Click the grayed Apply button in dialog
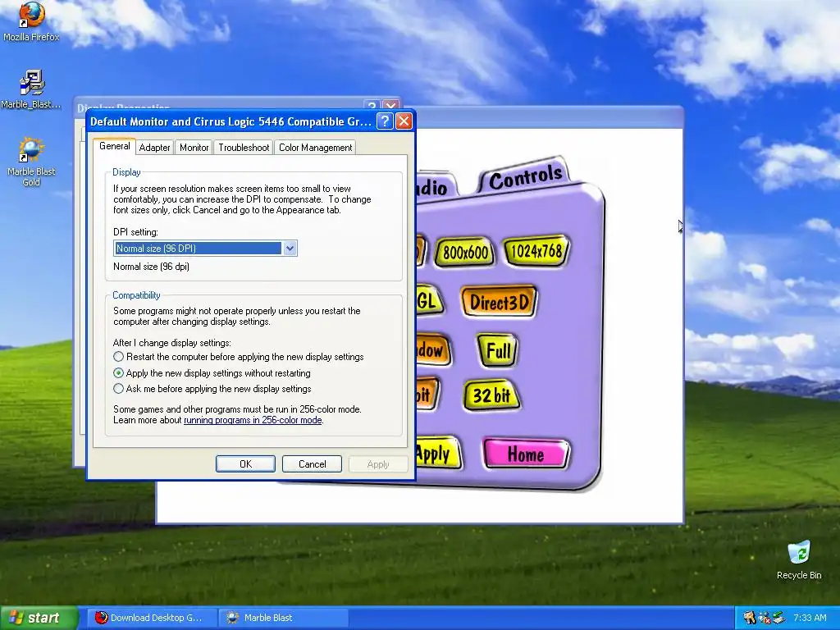Screen dimensions: 840x630 click(377, 464)
